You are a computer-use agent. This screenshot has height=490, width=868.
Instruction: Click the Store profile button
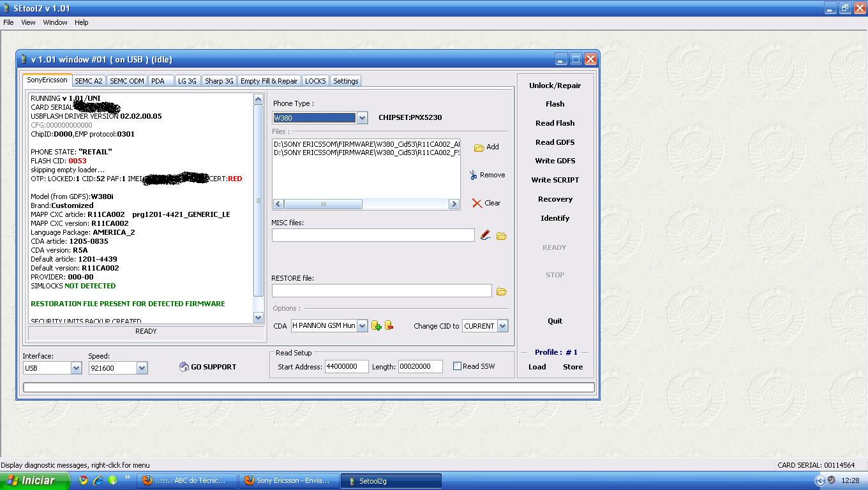pos(572,367)
